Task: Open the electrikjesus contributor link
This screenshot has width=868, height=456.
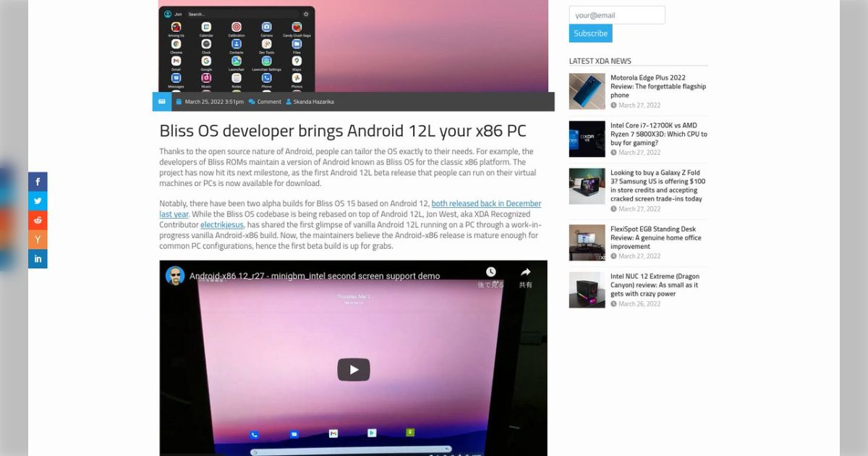Action: [x=221, y=224]
